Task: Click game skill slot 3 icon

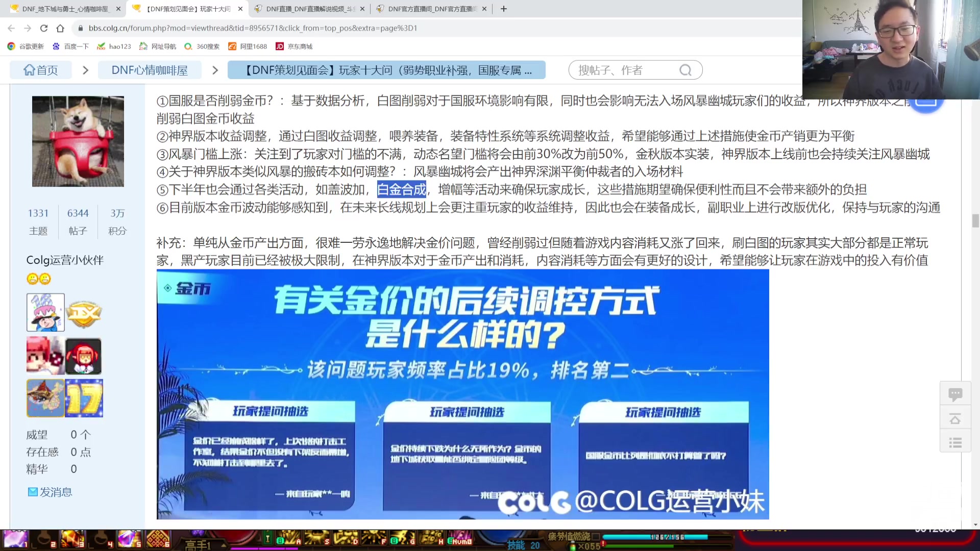Action: point(72,540)
